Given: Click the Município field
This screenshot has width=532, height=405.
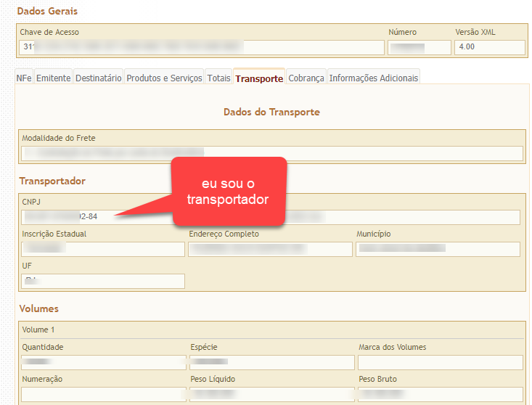Looking at the screenshot, I should point(438,249).
